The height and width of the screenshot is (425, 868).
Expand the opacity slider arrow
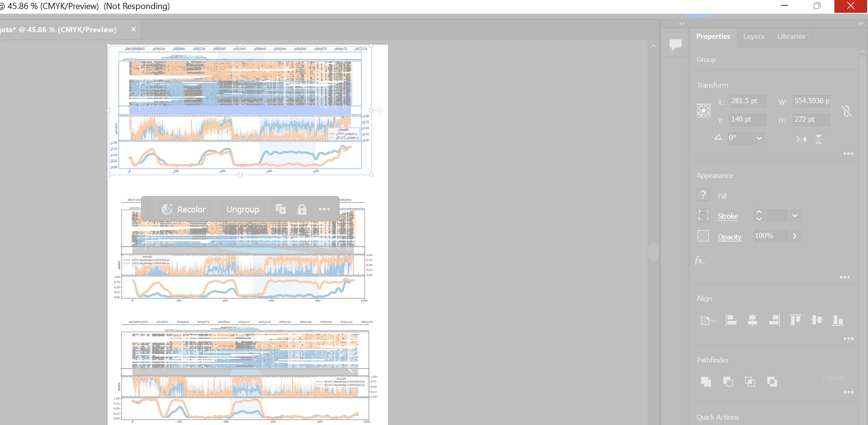tap(795, 236)
